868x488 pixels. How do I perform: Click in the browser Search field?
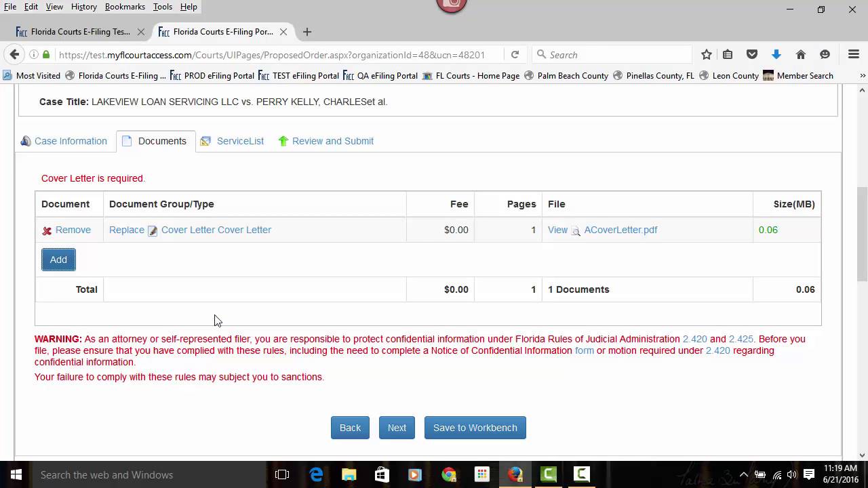click(611, 55)
